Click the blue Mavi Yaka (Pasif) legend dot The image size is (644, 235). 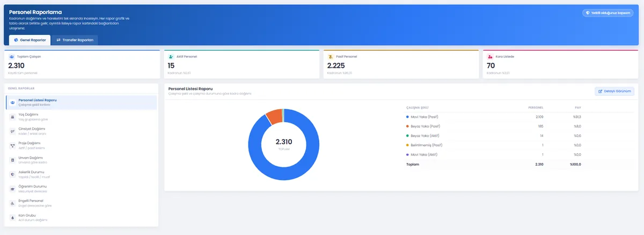click(408, 117)
